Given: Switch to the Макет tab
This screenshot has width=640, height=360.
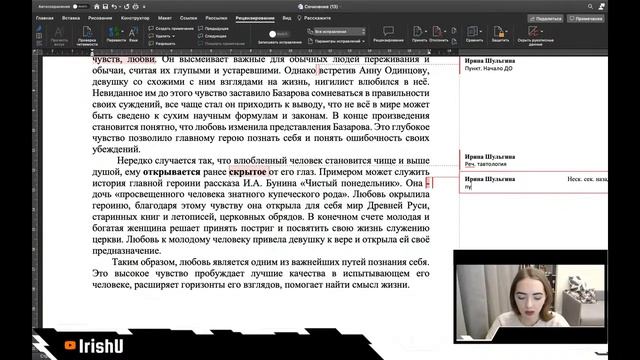Looking at the screenshot, I should pos(164,18).
